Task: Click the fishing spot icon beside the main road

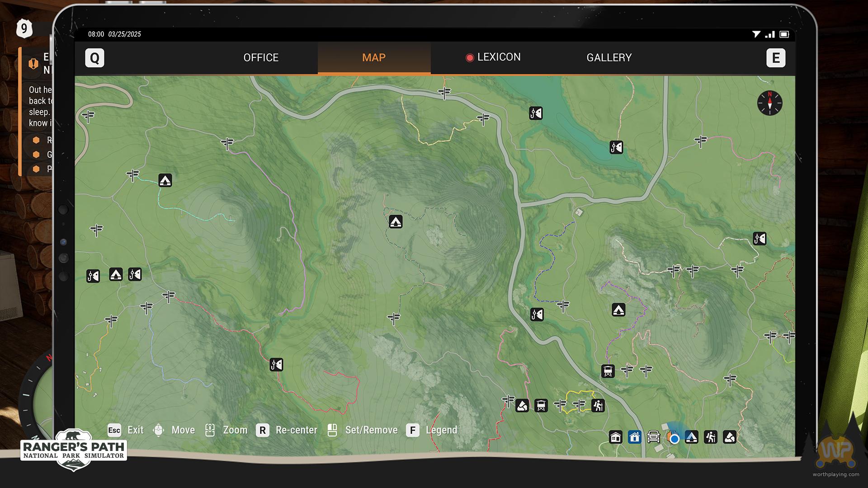Action: pos(537,314)
